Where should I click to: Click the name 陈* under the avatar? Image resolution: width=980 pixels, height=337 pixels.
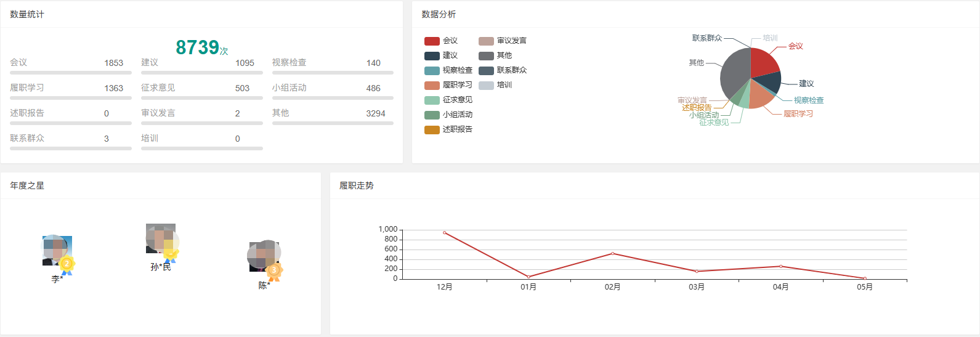point(264,286)
